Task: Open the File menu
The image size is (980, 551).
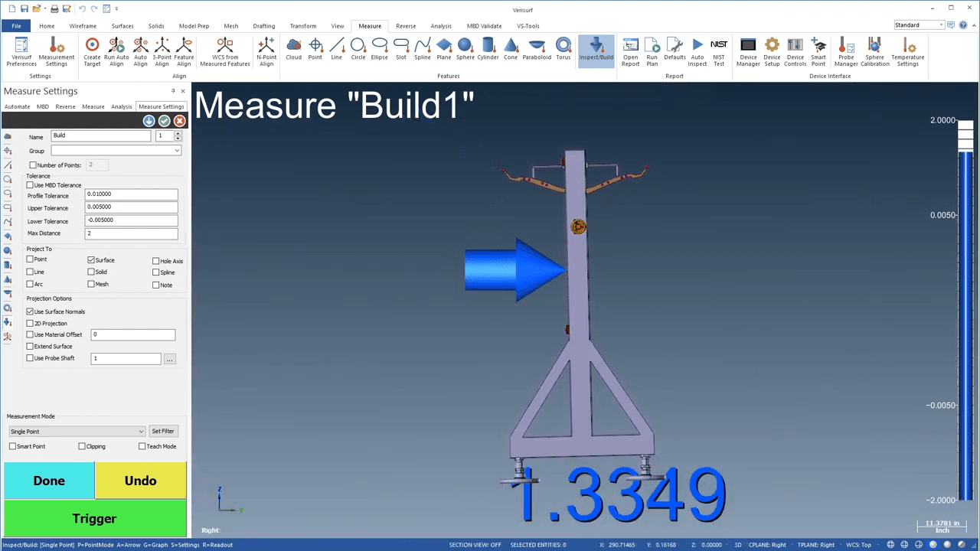Action: tap(16, 26)
